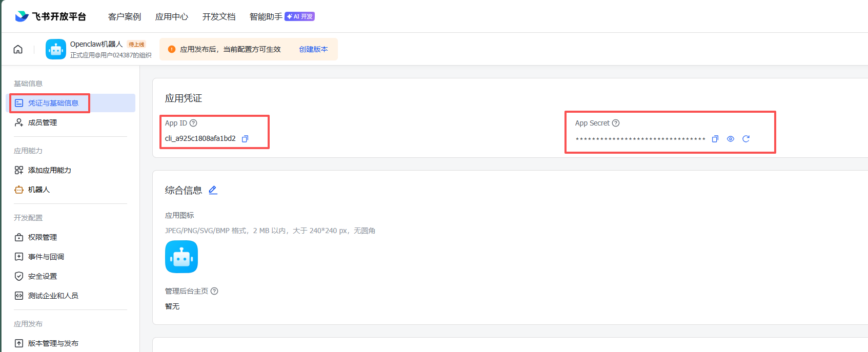Click the 创建版本 link
The height and width of the screenshot is (352, 868).
[313, 49]
